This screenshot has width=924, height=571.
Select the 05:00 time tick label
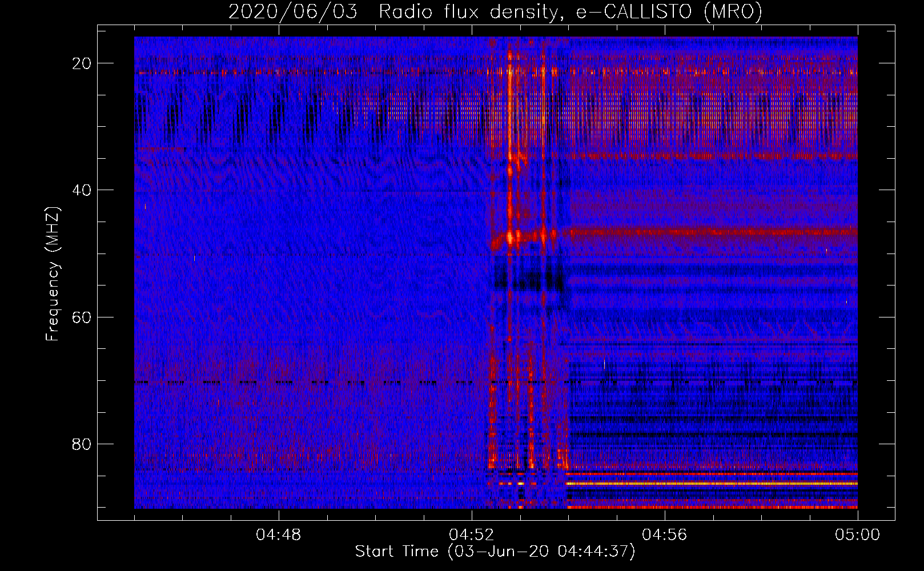[x=858, y=535]
